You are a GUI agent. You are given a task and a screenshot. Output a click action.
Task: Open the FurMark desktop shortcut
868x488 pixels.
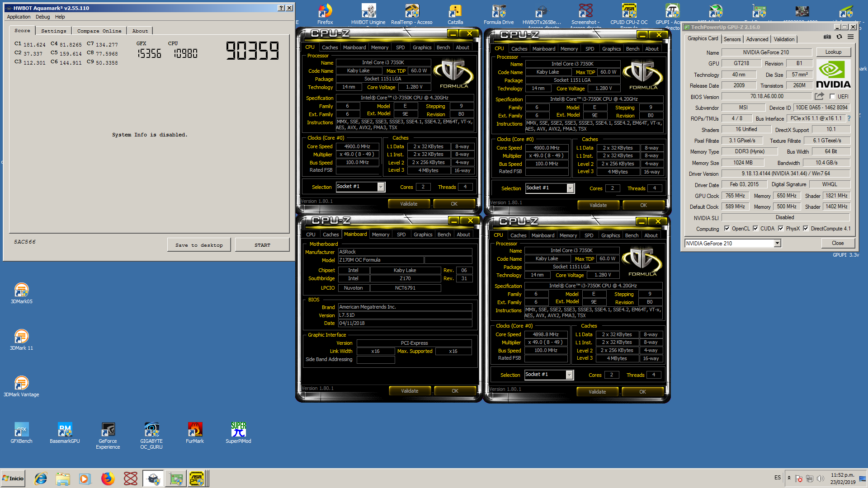195,432
